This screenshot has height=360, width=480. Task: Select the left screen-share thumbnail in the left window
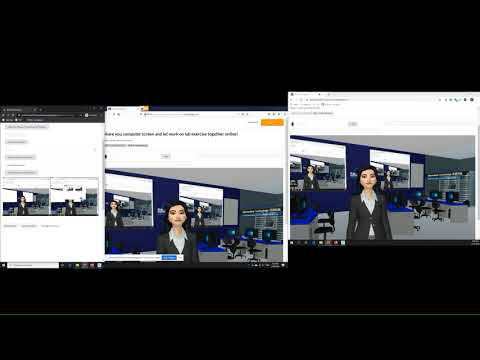click(x=26, y=197)
